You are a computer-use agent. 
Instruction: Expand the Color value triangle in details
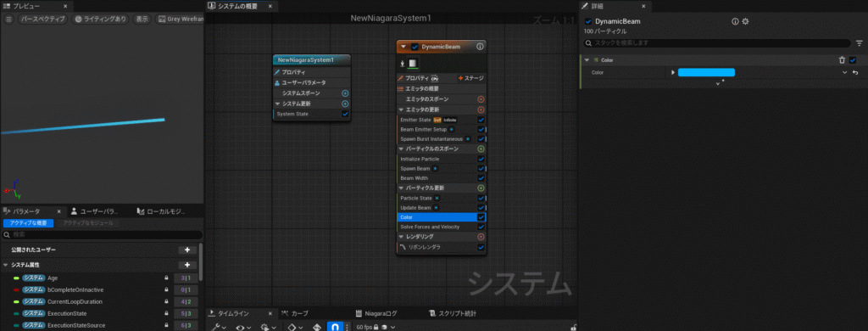pyautogui.click(x=673, y=73)
